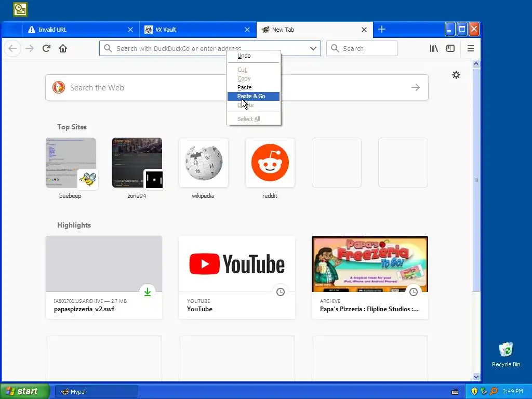Open a new tab with plus button
Image resolution: width=532 pixels, height=399 pixels.
pos(382,30)
